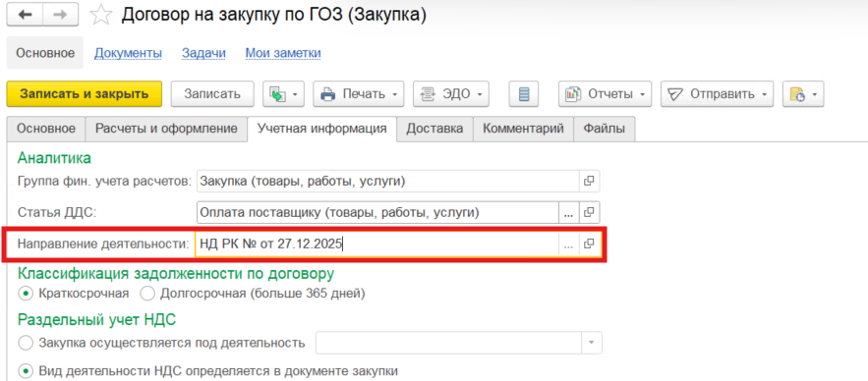Open the Доставка tab

435,129
